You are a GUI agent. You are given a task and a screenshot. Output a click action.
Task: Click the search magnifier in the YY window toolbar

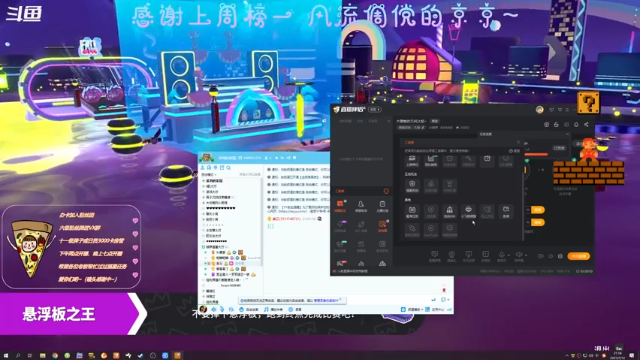(229, 168)
